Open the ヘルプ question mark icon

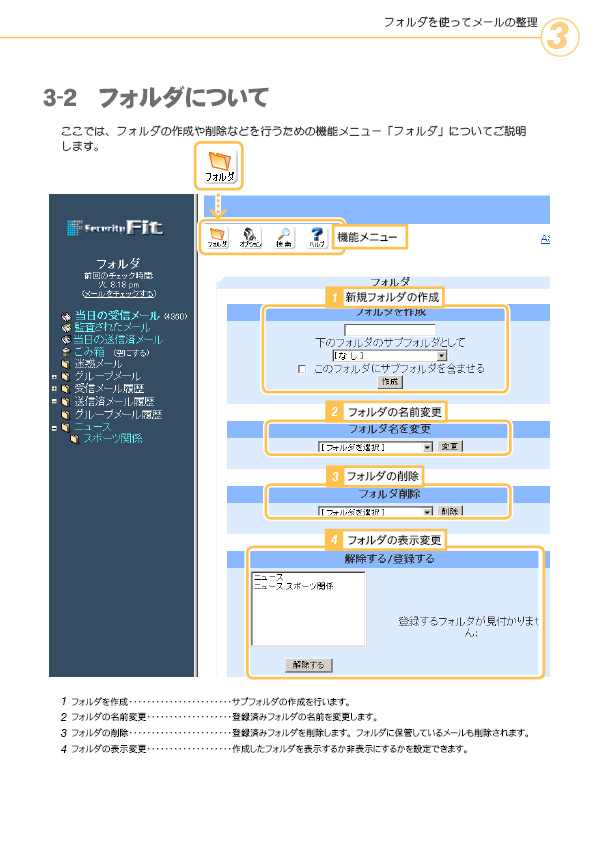(317, 237)
